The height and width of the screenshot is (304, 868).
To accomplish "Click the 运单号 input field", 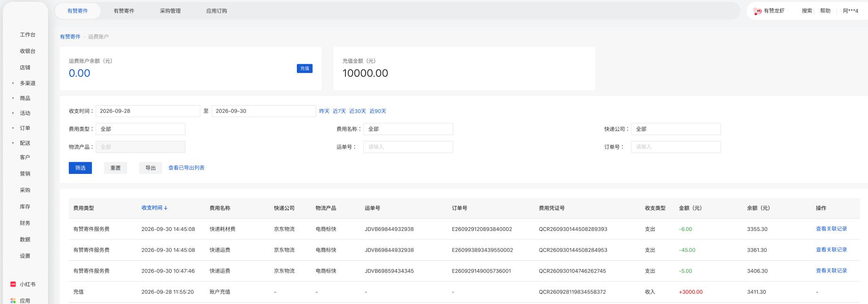I will click(408, 147).
